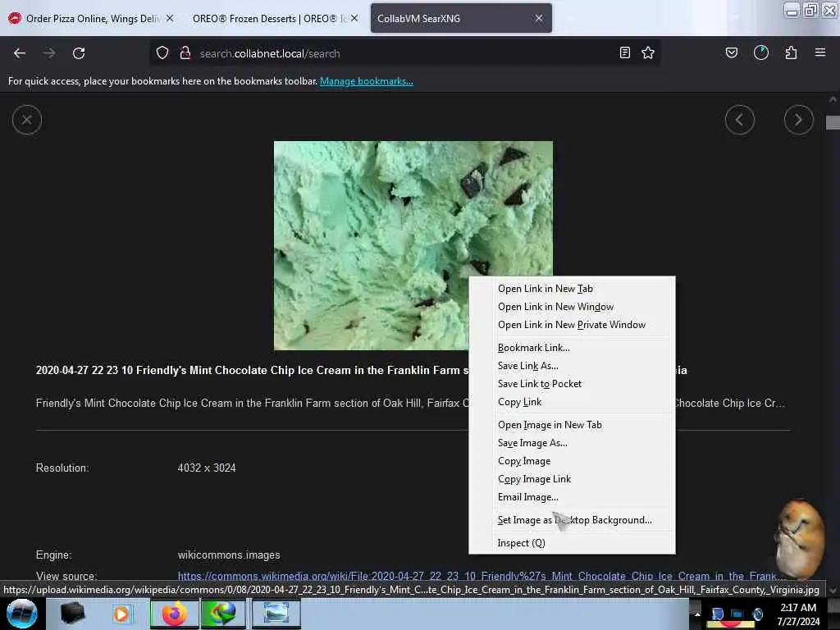The image size is (840, 630).
Task: Show next image with right chevron circle
Action: 798,120
